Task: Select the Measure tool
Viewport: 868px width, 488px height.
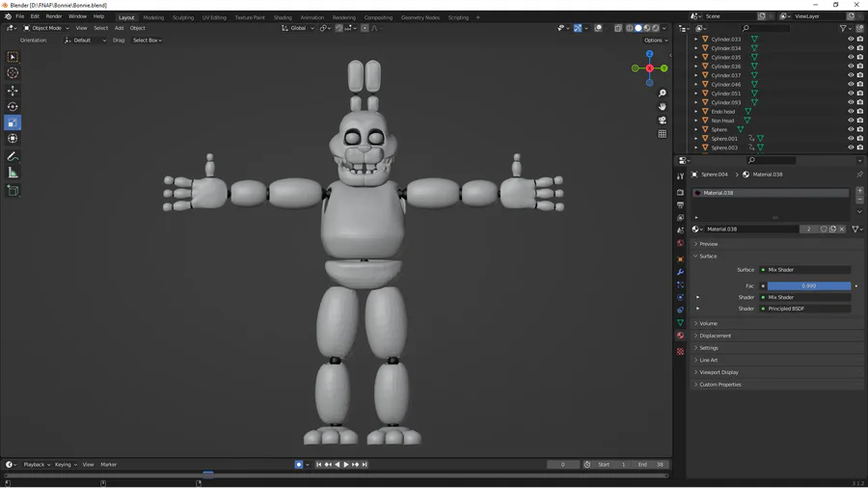Action: (13, 174)
